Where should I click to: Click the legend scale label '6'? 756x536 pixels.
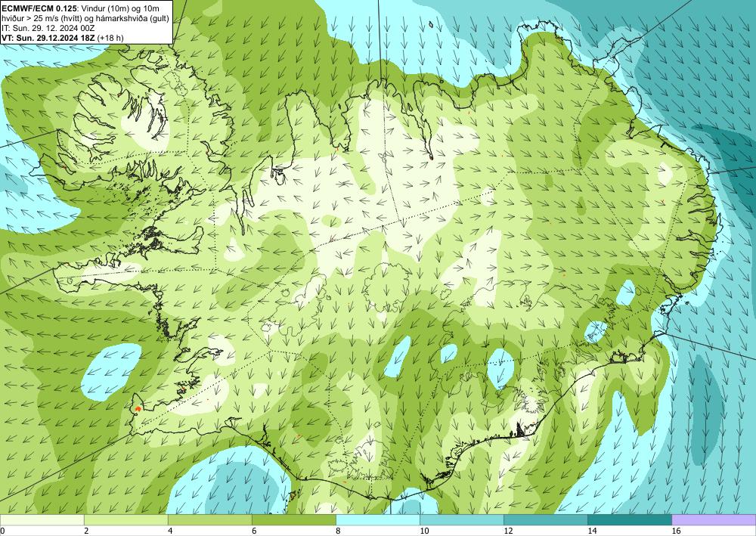coord(253,531)
